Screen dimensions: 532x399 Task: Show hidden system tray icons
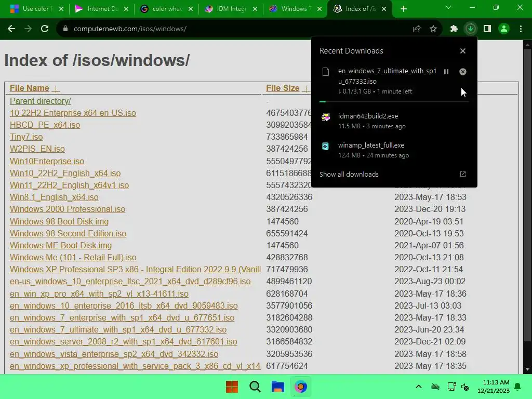click(x=419, y=387)
